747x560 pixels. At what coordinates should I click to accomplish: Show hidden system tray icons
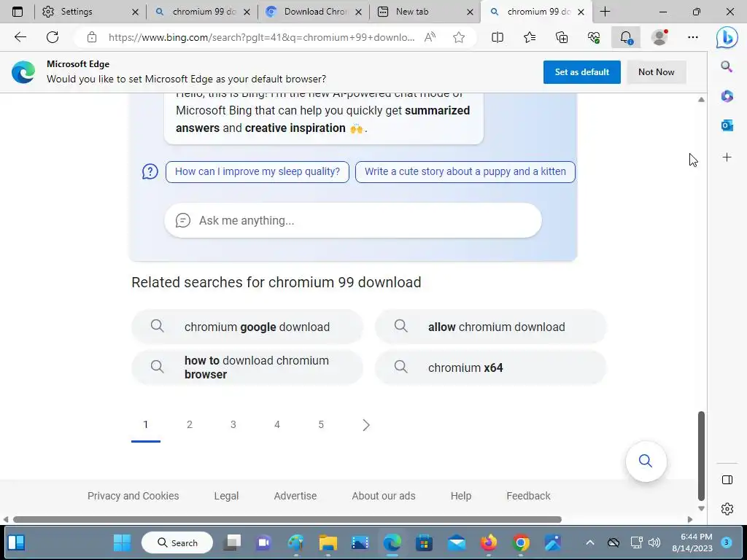(589, 542)
